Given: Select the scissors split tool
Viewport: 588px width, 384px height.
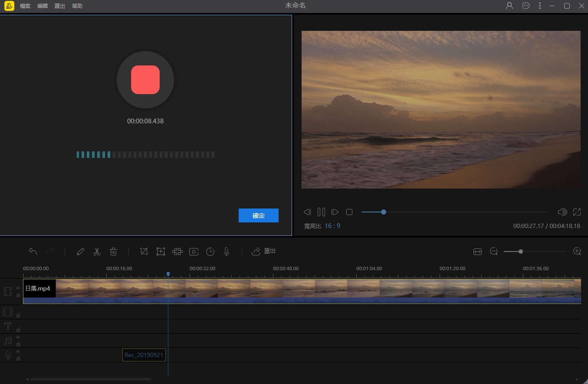Looking at the screenshot, I should (x=97, y=251).
